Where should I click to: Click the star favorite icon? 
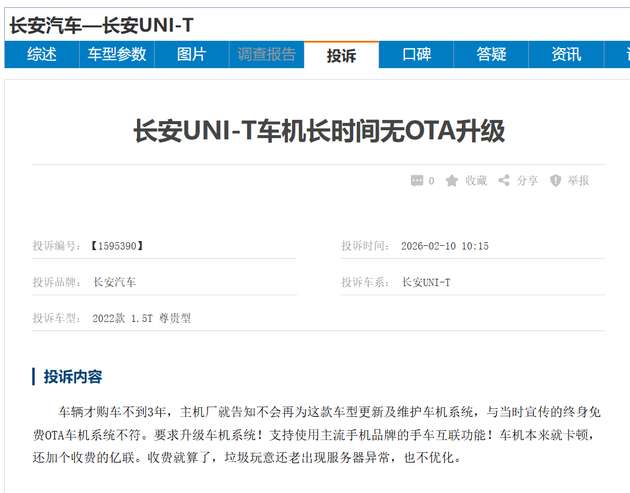pos(452,181)
